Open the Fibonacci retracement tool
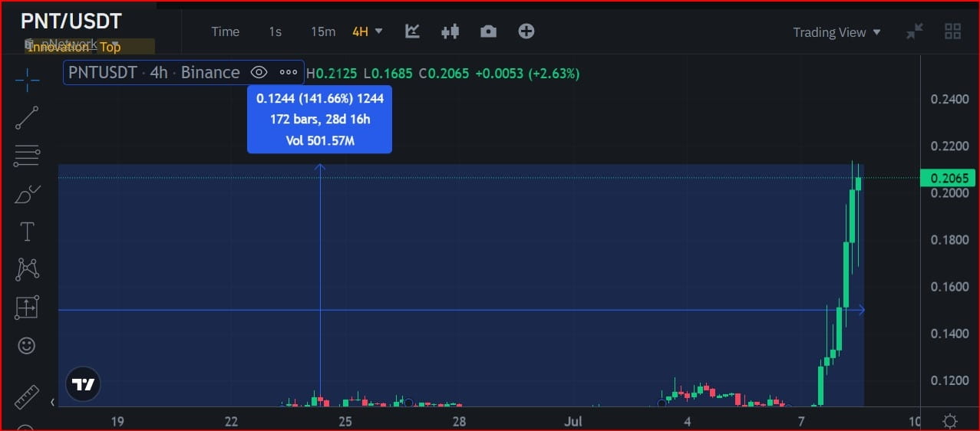980x431 pixels. pos(27,156)
